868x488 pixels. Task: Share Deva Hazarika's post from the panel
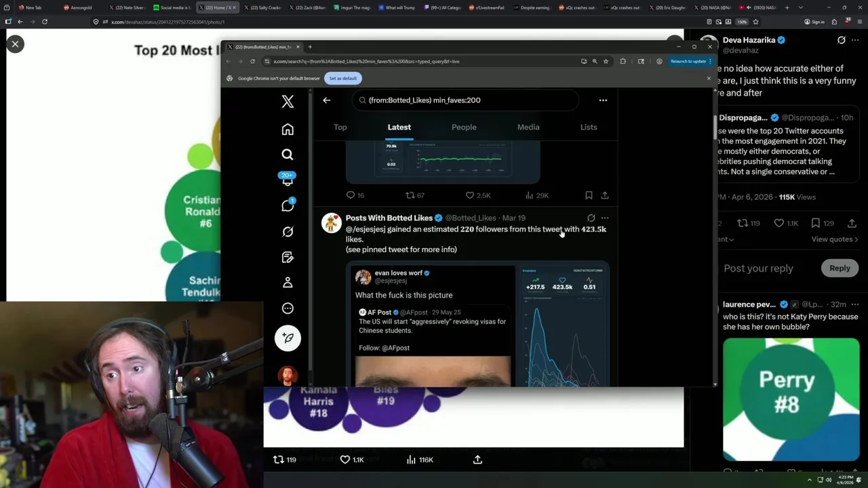coord(852,223)
